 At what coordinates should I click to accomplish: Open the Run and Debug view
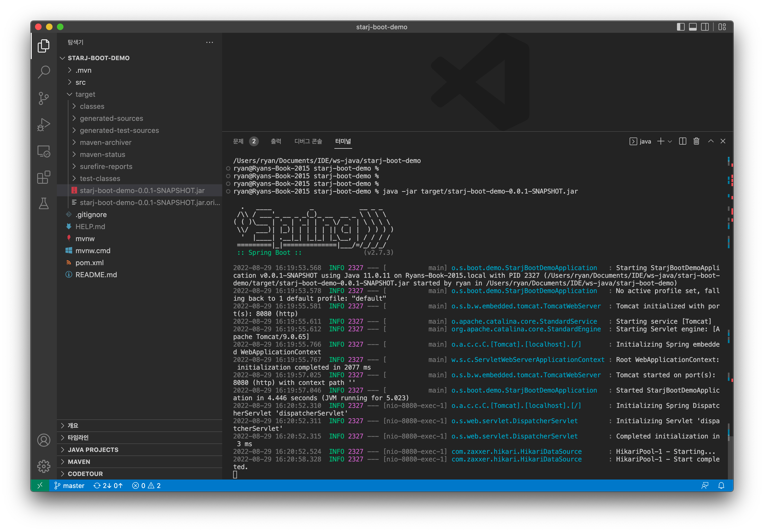click(x=44, y=125)
